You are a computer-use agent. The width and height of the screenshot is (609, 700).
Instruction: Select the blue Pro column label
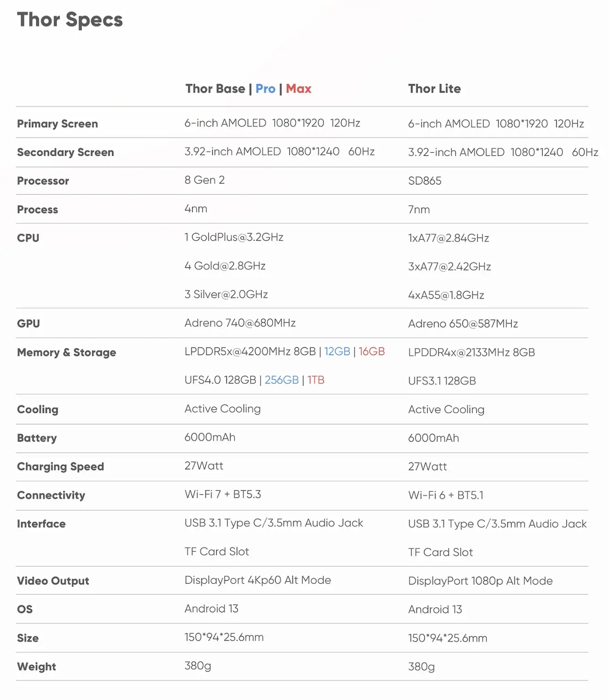pyautogui.click(x=265, y=89)
